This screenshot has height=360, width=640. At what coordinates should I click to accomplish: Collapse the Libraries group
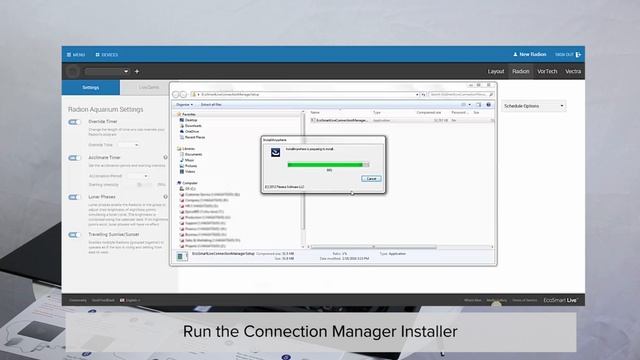click(x=186, y=149)
